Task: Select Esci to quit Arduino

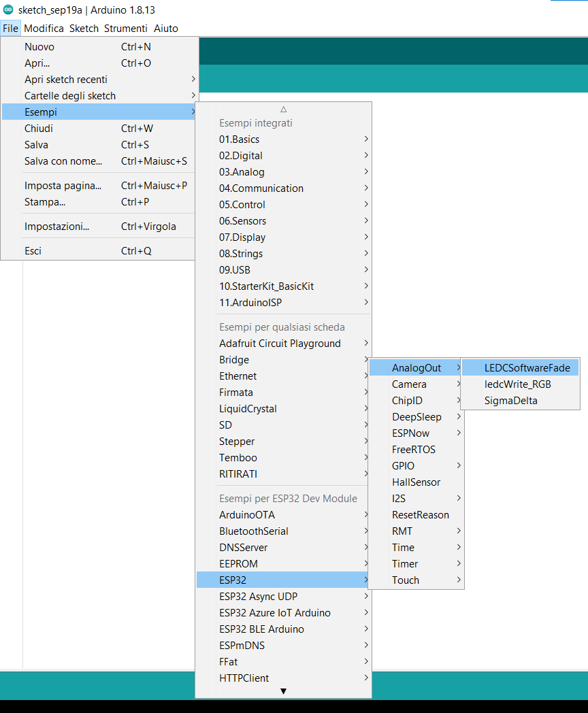Action: coord(99,251)
